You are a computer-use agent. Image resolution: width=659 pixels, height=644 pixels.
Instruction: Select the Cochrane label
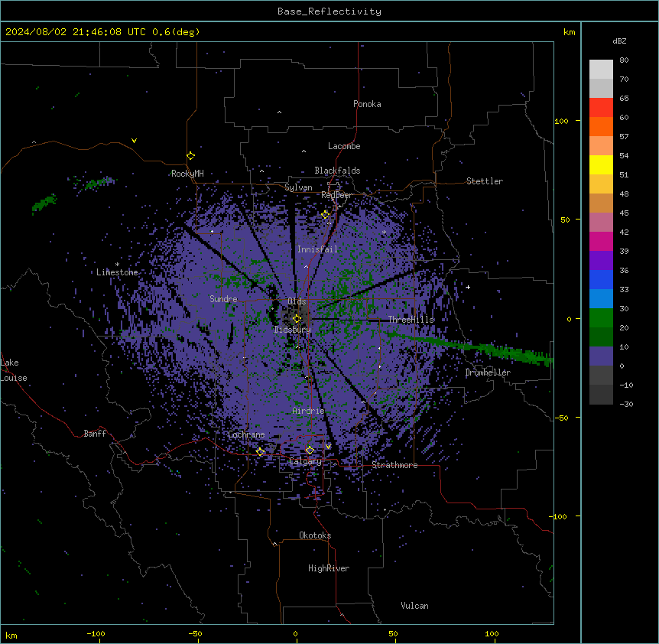(246, 434)
